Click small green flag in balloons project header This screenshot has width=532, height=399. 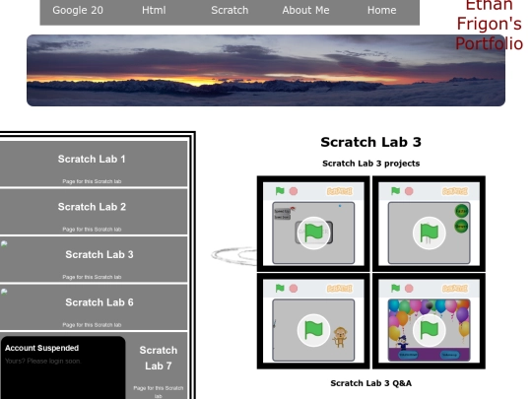click(x=396, y=288)
